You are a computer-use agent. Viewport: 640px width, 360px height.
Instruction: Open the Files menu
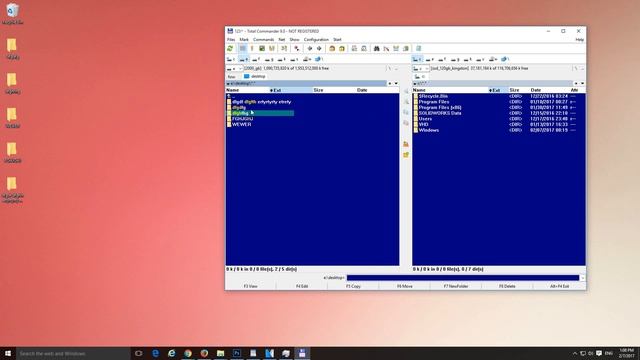(231, 40)
